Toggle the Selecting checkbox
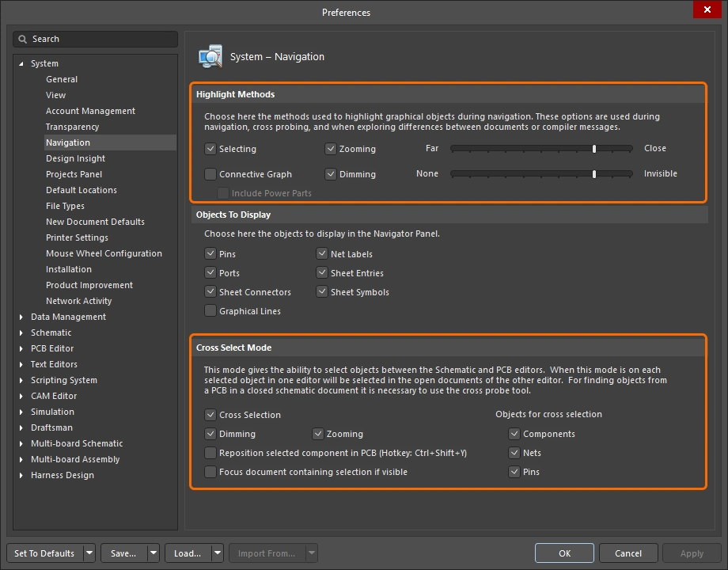The width and height of the screenshot is (728, 570). [x=210, y=149]
